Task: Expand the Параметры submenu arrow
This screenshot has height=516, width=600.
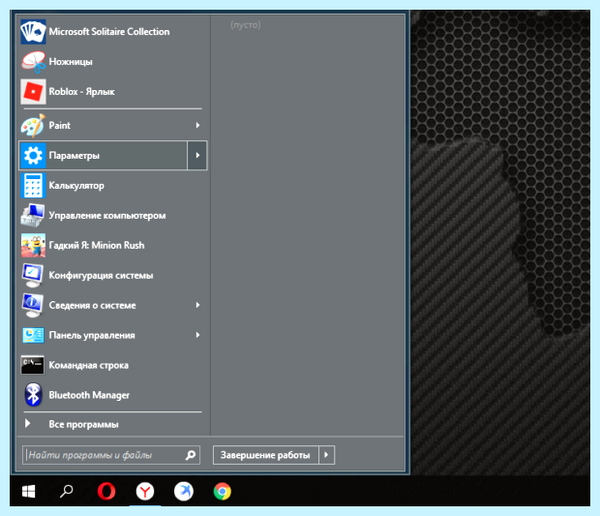Action: (197, 155)
